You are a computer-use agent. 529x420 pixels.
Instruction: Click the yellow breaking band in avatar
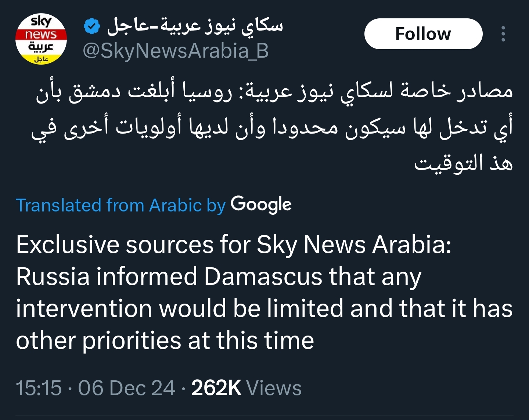point(41,59)
